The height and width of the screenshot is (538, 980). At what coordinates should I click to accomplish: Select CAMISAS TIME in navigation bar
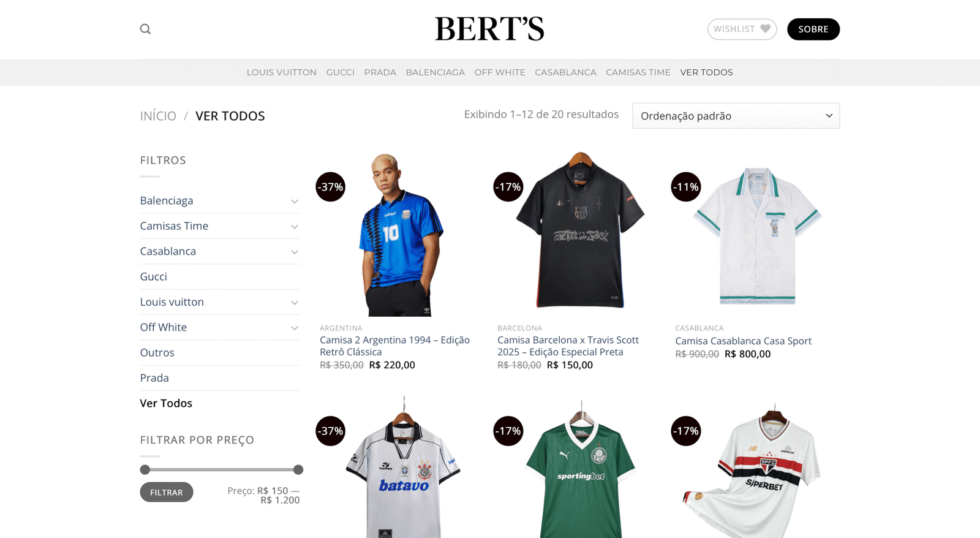(638, 72)
